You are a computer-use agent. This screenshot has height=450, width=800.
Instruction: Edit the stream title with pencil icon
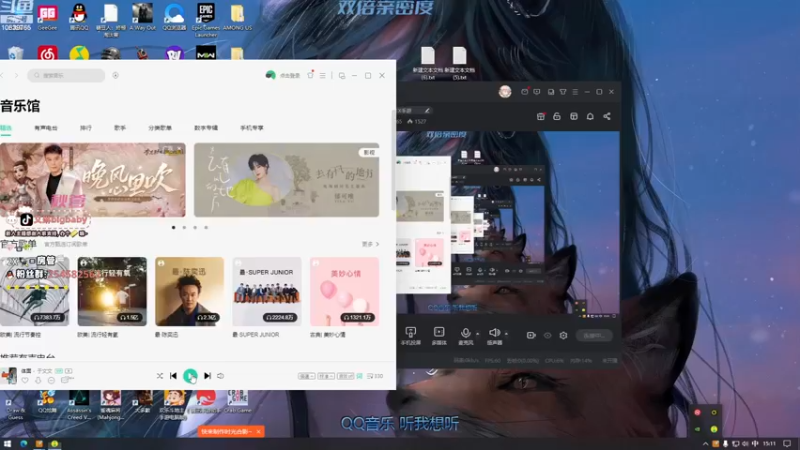click(x=427, y=110)
